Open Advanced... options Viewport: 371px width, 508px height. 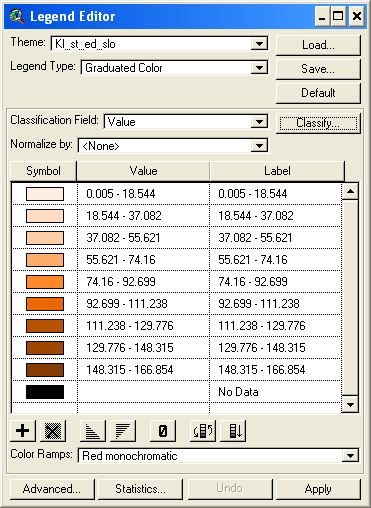coord(52,489)
